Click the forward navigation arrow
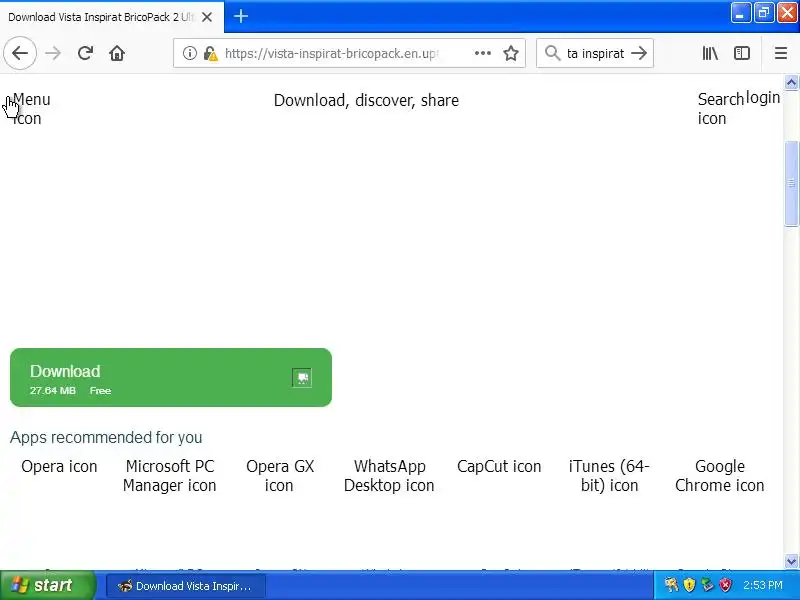Viewport: 800px width, 600px height. 53,53
